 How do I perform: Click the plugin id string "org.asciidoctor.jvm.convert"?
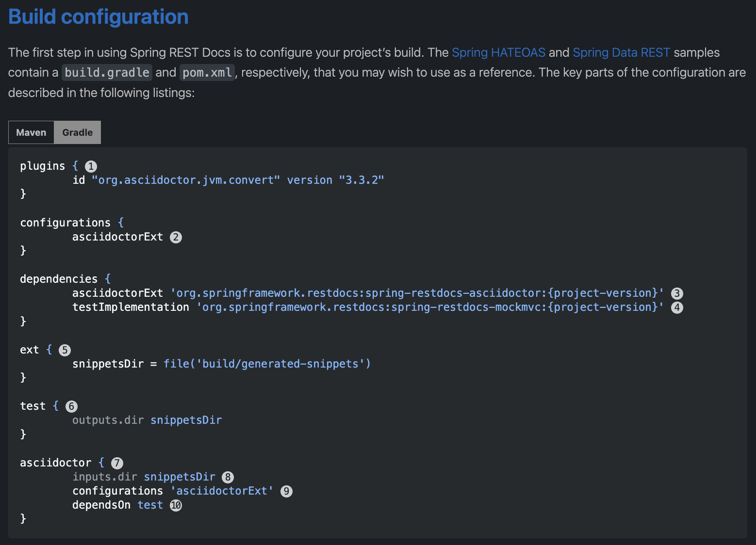(x=186, y=180)
